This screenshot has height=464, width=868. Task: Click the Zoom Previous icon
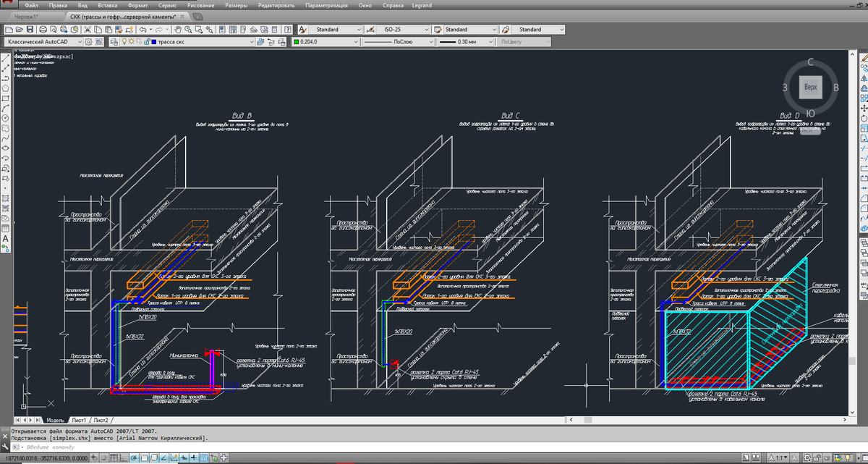(209, 30)
